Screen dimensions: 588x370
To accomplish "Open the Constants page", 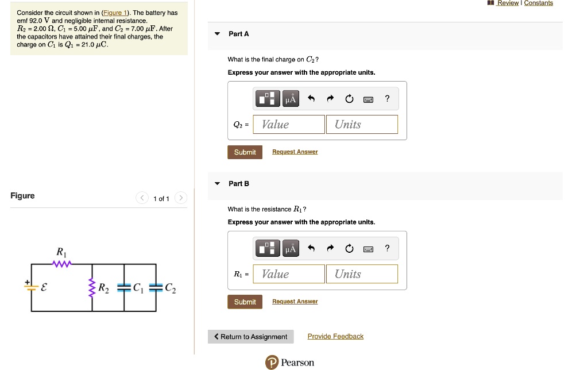I will 539,3.
